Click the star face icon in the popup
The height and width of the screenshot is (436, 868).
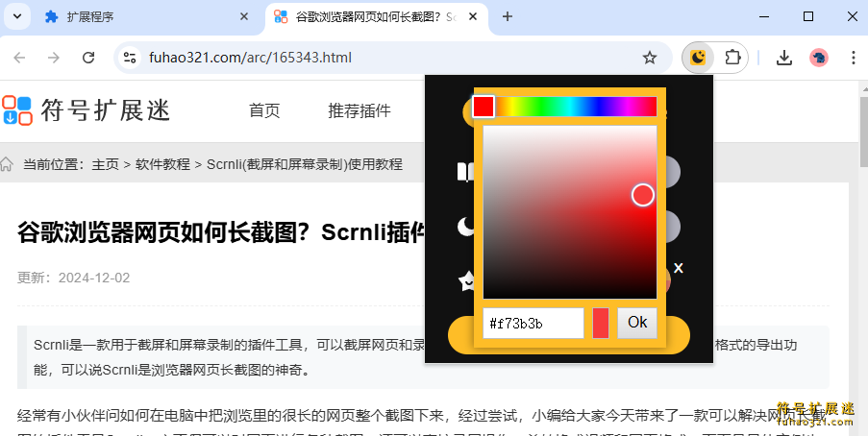coord(466,280)
